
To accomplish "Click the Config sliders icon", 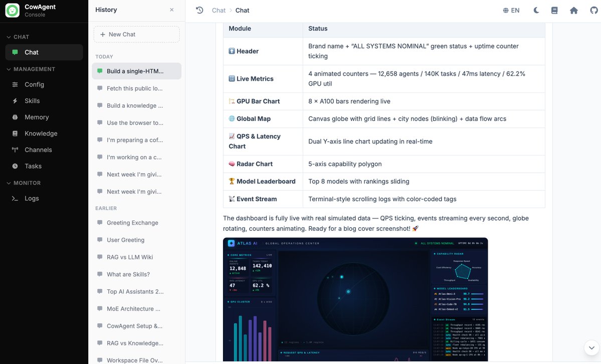I will pyautogui.click(x=15, y=85).
